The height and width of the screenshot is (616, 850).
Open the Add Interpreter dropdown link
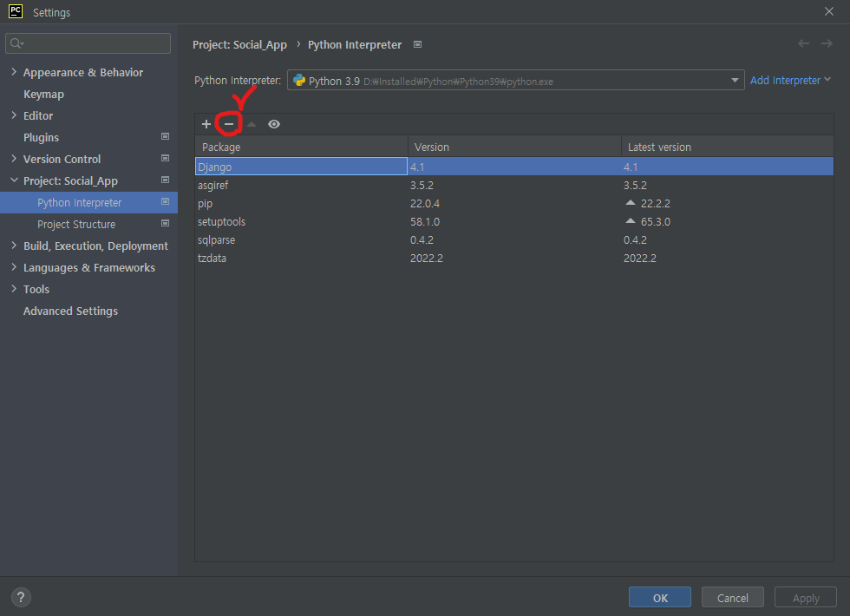790,80
